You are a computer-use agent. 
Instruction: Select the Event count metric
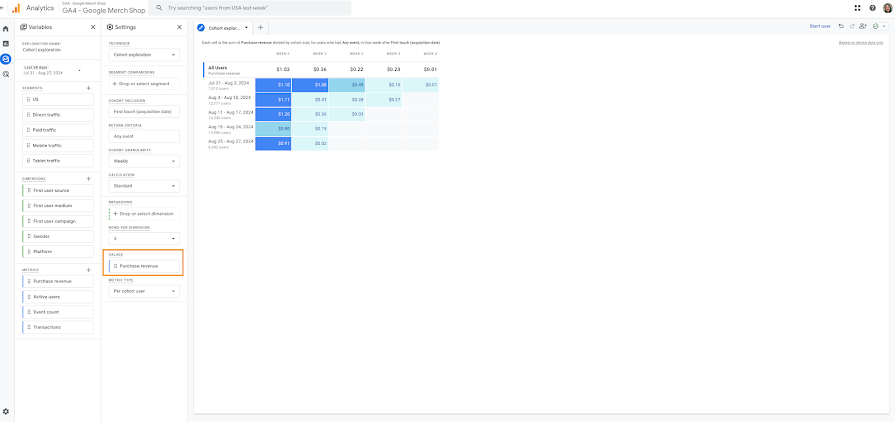coord(58,312)
